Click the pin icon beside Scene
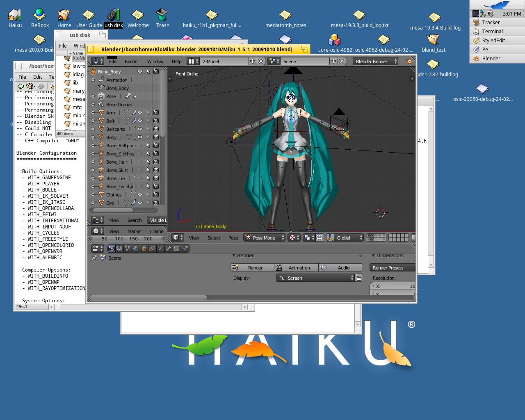 pyautogui.click(x=94, y=258)
